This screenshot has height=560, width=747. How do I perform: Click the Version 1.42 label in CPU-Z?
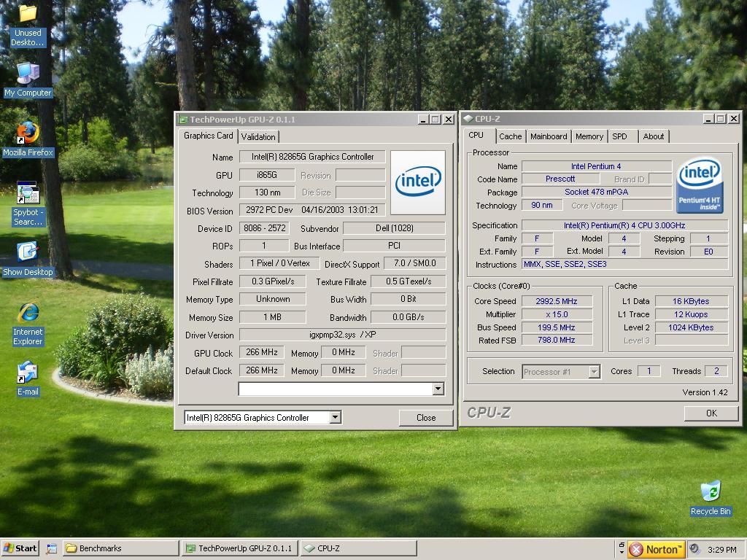pos(705,392)
